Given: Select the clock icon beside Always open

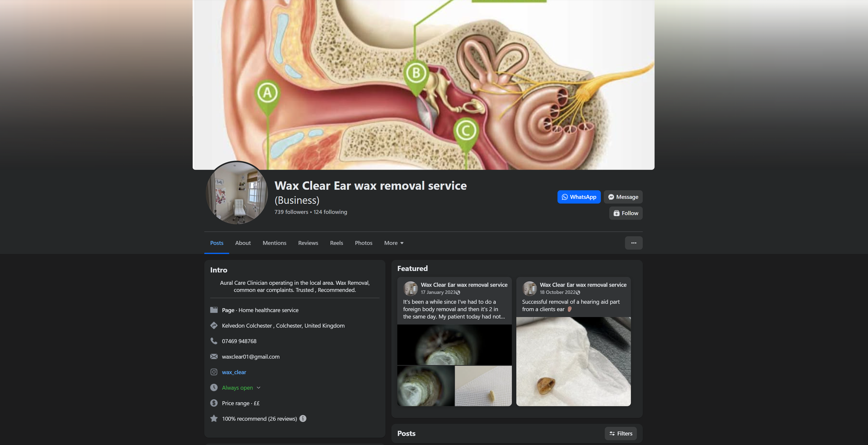Looking at the screenshot, I should point(214,387).
